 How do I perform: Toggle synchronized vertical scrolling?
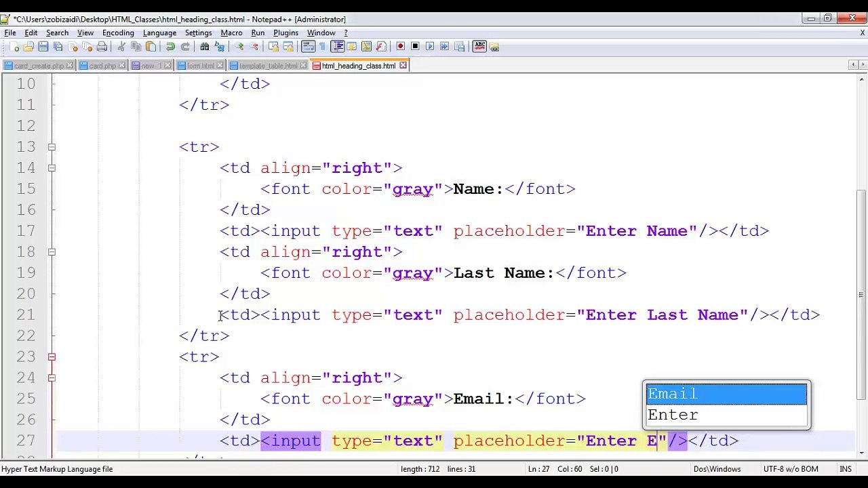[x=273, y=47]
